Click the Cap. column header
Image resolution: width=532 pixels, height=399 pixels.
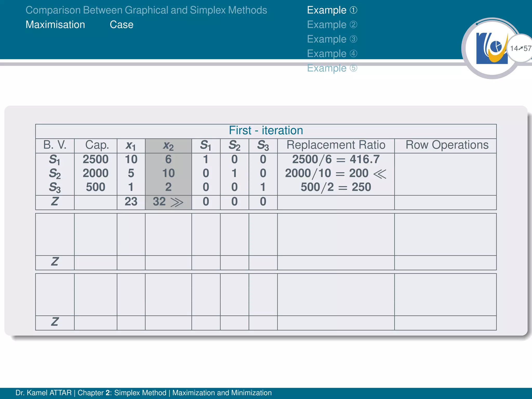click(97, 145)
